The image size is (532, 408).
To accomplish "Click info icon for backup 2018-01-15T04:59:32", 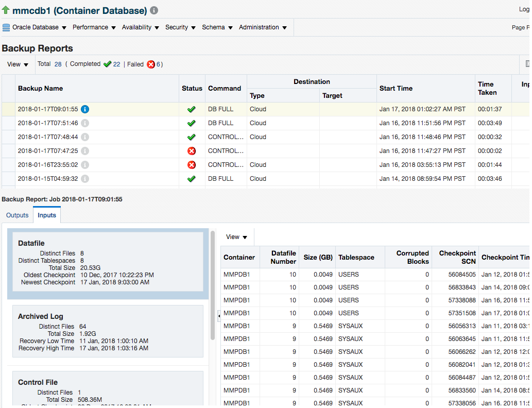I will pos(85,179).
